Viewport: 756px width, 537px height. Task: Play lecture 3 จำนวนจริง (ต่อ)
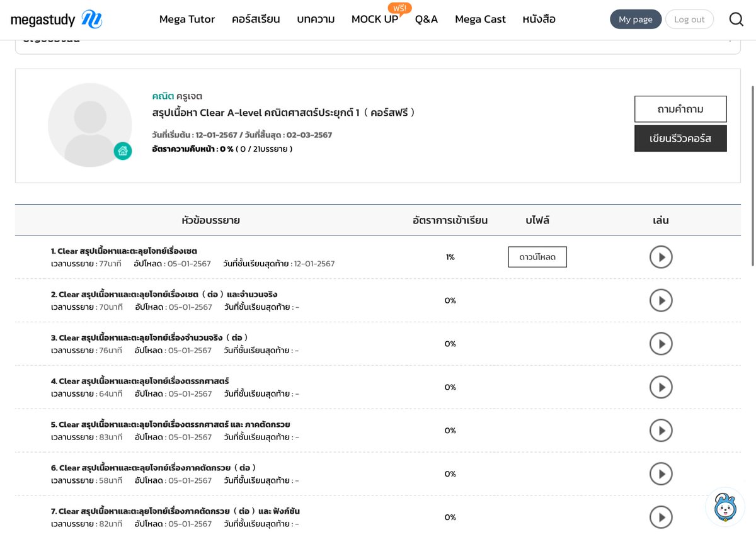[661, 344]
